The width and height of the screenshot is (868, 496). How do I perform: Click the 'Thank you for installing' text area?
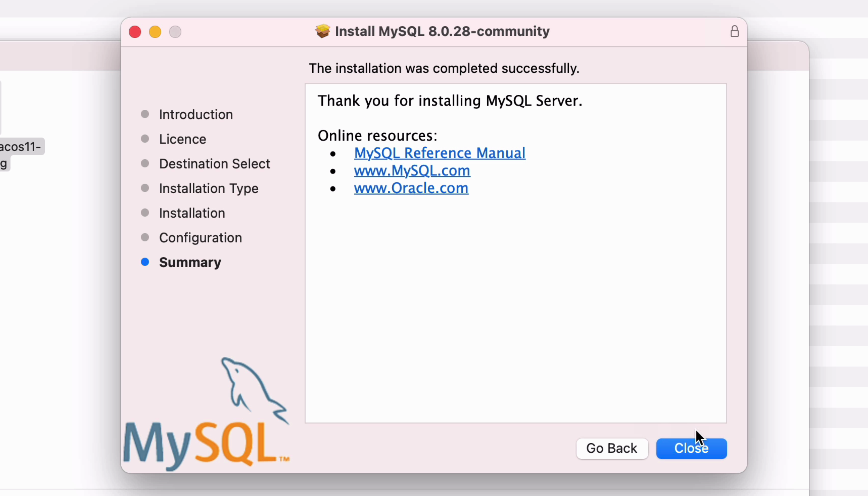449,101
